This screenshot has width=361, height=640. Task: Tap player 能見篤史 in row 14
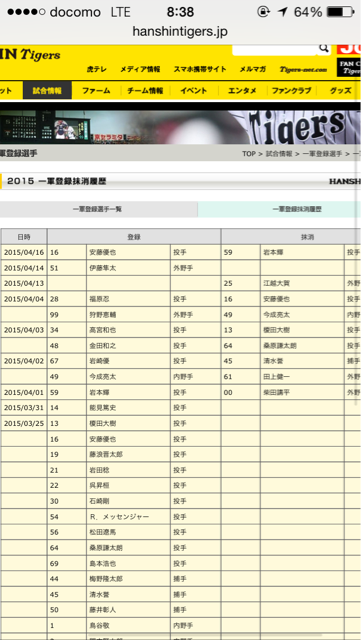(x=103, y=408)
